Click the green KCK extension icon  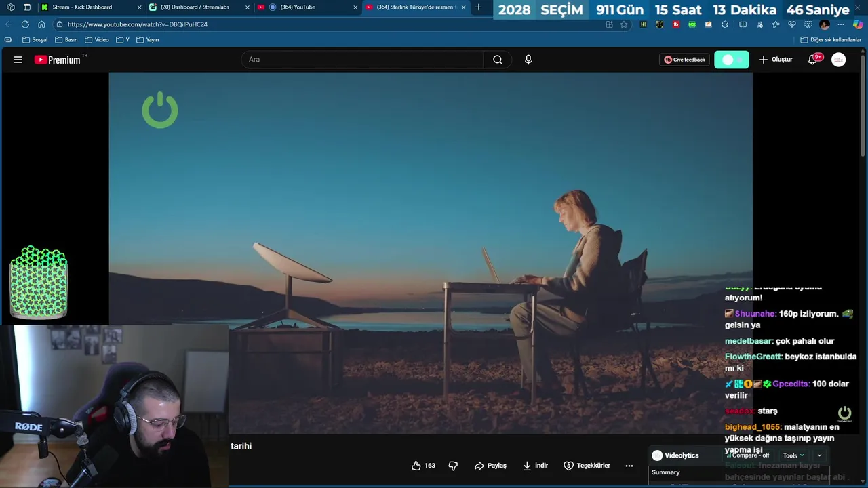click(x=692, y=24)
